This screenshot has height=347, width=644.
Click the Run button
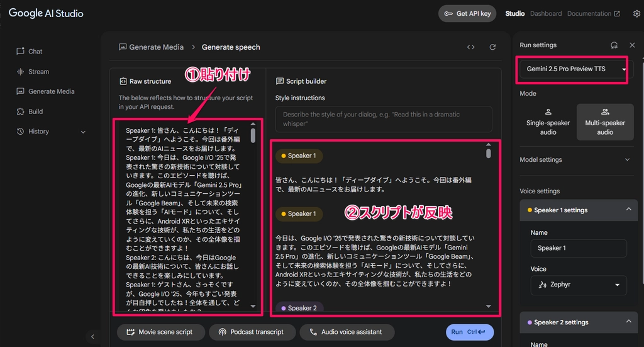469,332
